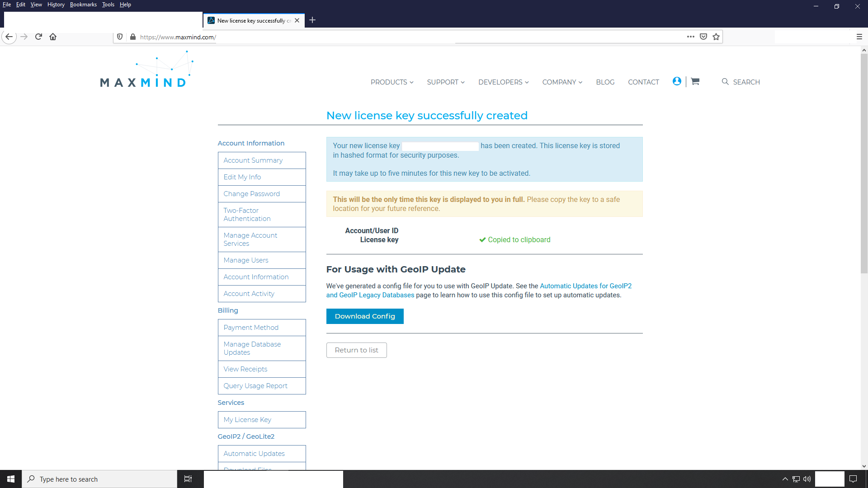Open the Help menu
This screenshot has height=488, width=868.
(125, 5)
